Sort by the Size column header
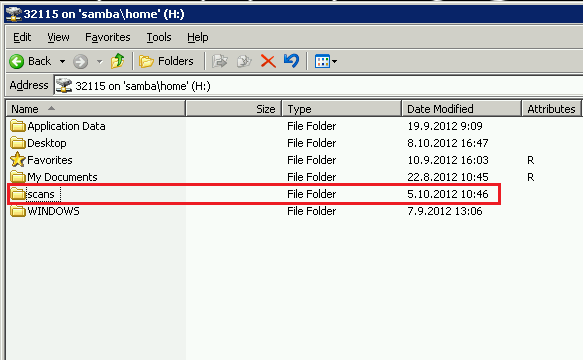The height and width of the screenshot is (360, 583). pos(233,109)
